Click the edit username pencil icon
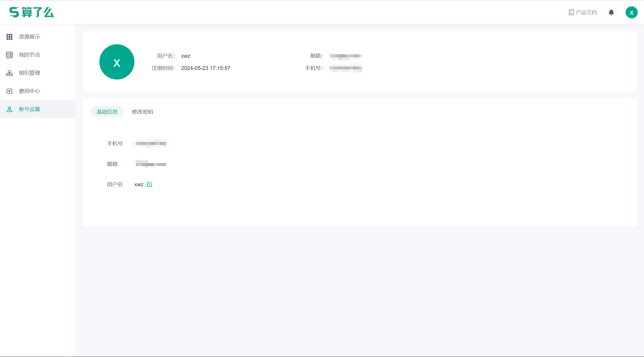This screenshot has height=357, width=644. pos(149,184)
